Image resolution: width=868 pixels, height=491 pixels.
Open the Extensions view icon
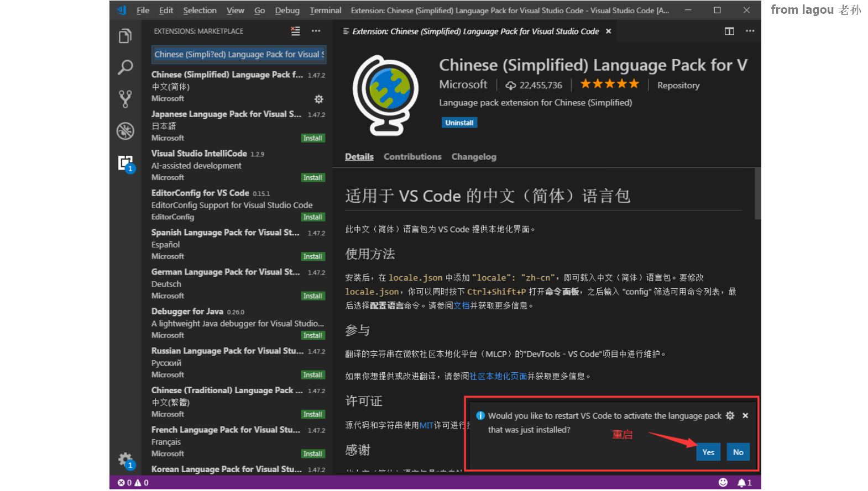coord(126,163)
